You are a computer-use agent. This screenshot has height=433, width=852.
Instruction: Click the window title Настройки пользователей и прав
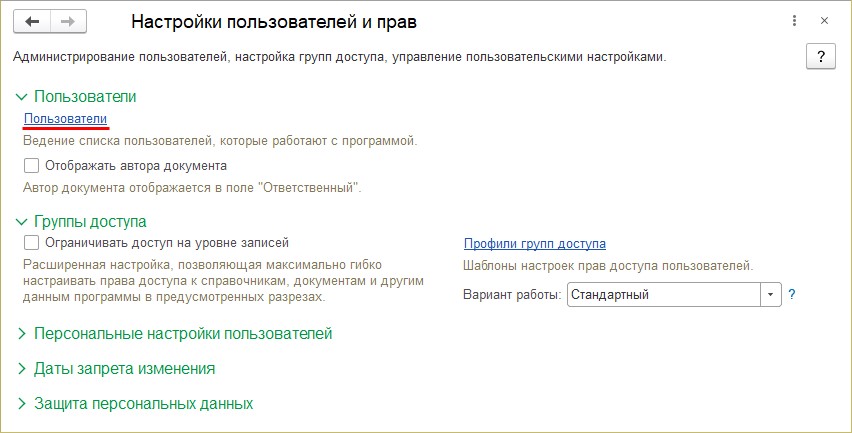click(274, 22)
